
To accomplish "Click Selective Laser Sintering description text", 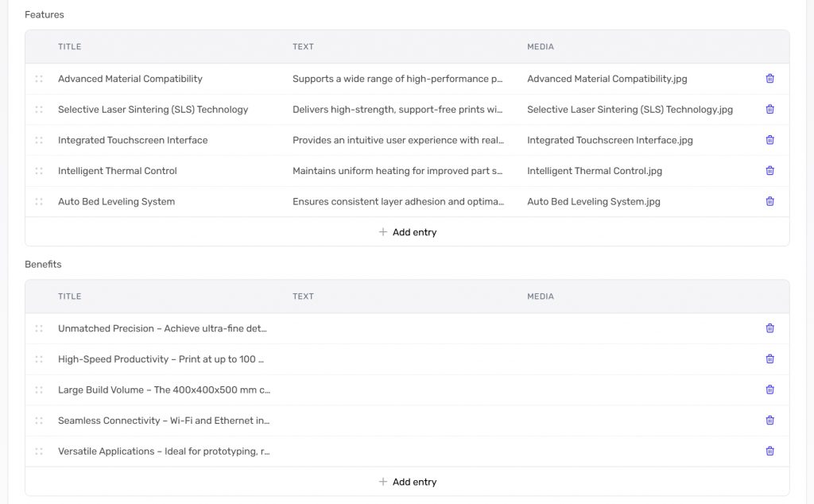I will [x=397, y=110].
